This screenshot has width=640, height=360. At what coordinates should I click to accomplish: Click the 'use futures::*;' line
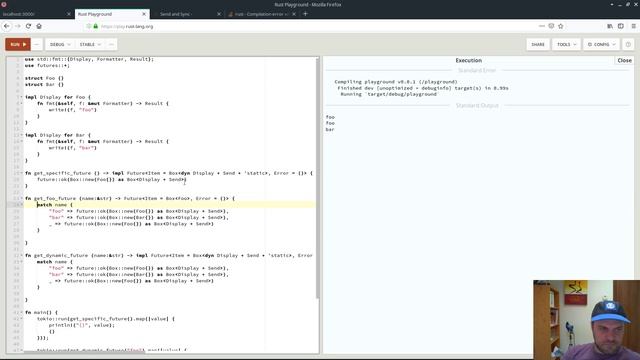[x=47, y=65]
